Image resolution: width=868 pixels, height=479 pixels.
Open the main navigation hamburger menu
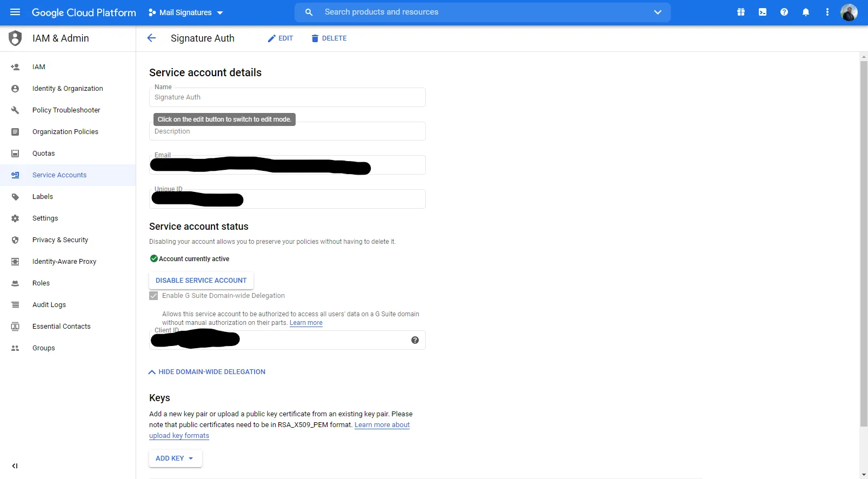15,12
